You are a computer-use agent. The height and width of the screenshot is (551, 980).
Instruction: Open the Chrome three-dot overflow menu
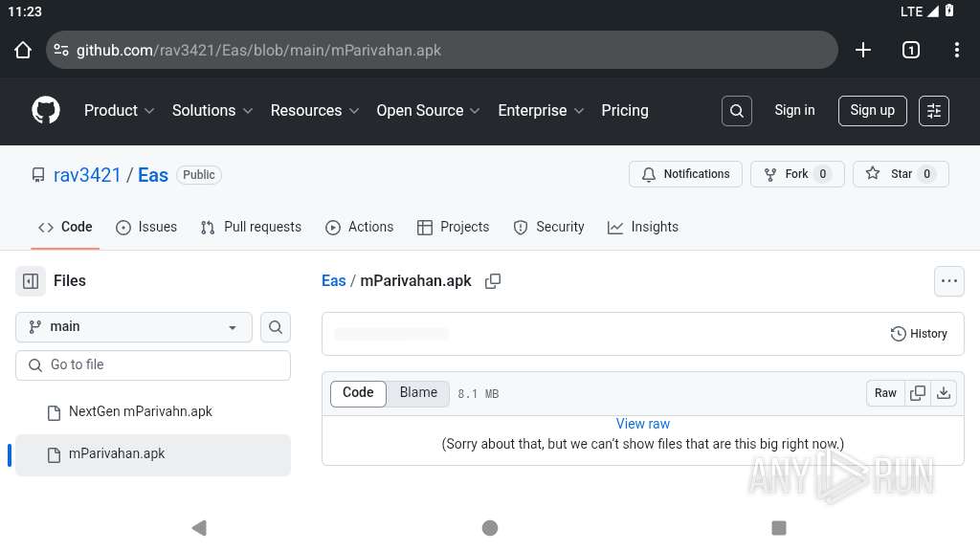[x=956, y=50]
